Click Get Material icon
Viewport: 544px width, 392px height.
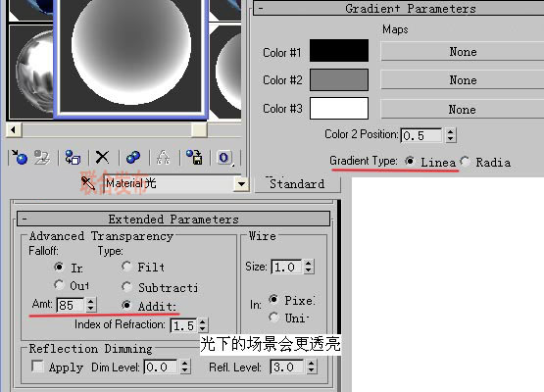point(19,157)
